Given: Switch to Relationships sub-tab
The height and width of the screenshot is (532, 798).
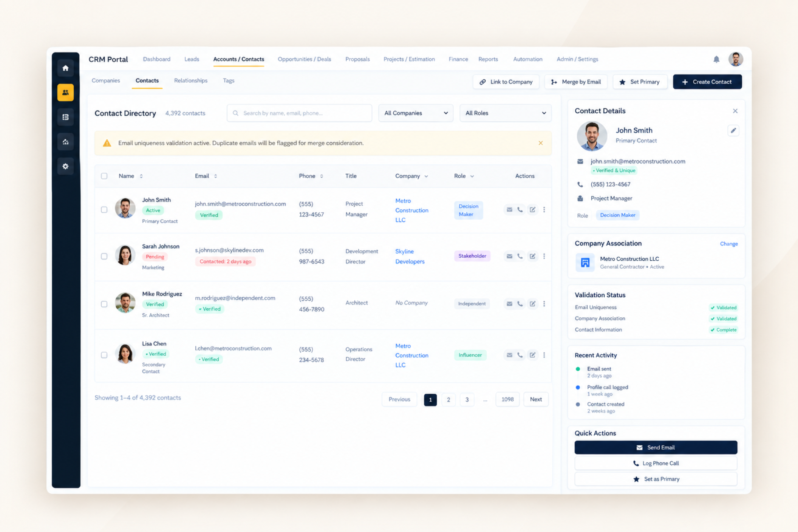Looking at the screenshot, I should 190,80.
